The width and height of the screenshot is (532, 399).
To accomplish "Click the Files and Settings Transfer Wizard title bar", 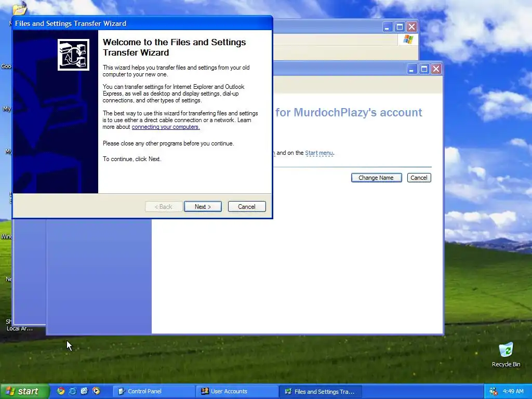I will tap(142, 23).
